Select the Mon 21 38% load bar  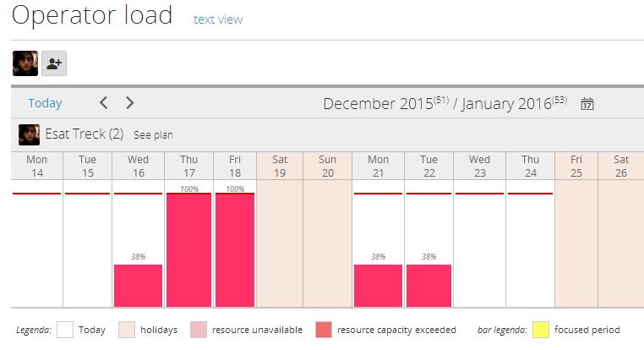tap(378, 286)
